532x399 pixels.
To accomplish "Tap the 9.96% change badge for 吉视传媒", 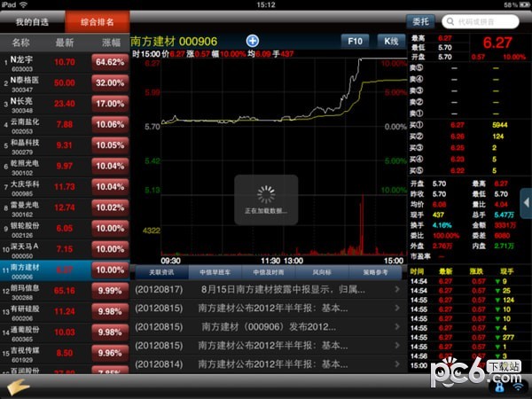I will point(110,353).
